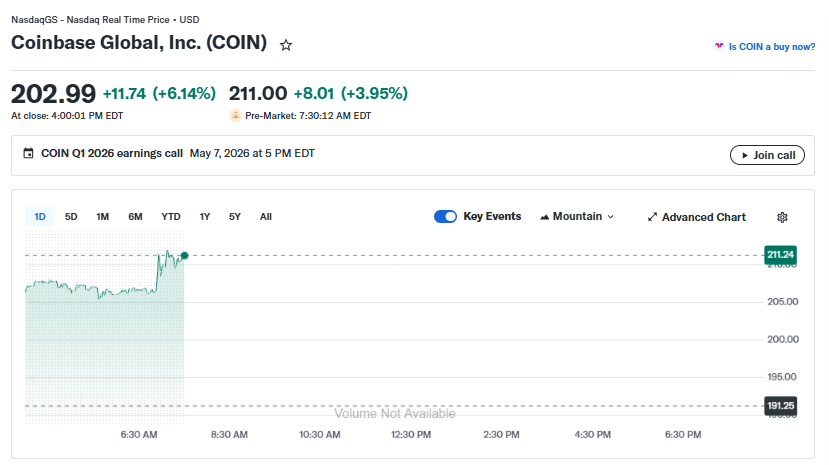Click the '+11.74 (+6.14%)' change value
The image size is (829, 465).
pos(159,94)
